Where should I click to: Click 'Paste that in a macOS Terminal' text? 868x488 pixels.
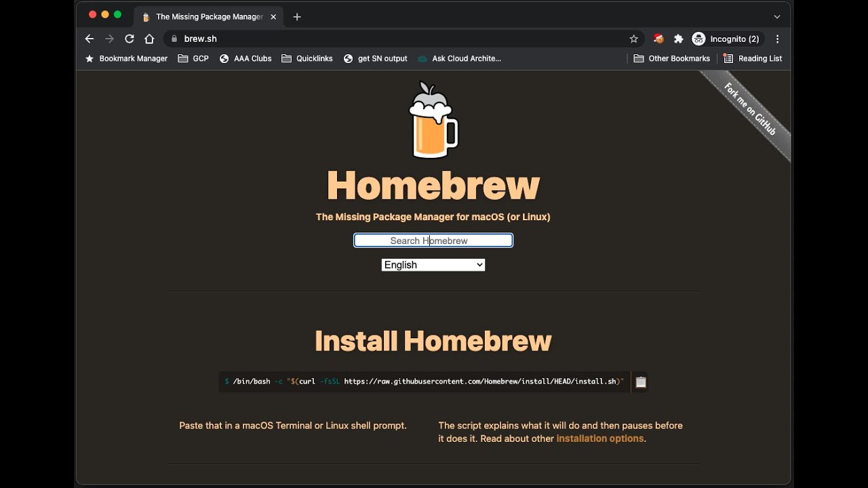(x=293, y=426)
